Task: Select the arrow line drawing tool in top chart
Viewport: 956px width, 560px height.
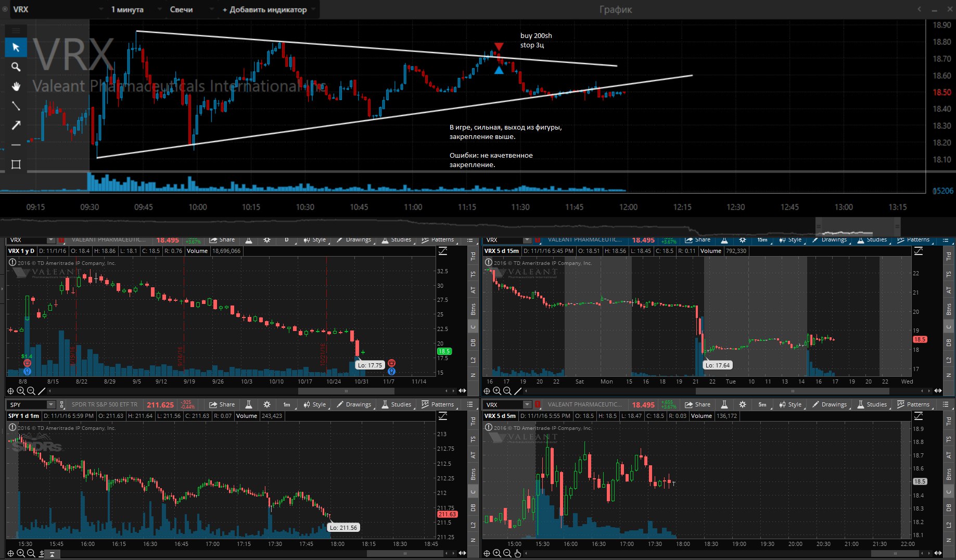Action: tap(16, 125)
